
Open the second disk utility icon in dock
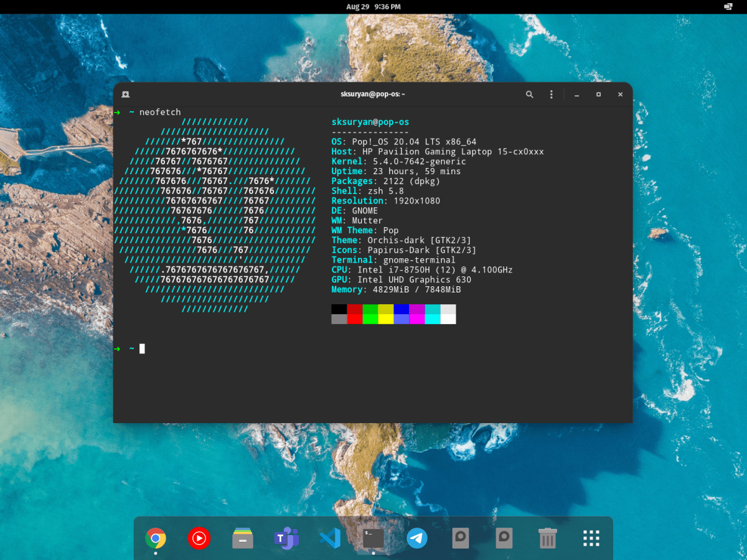pyautogui.click(x=504, y=538)
